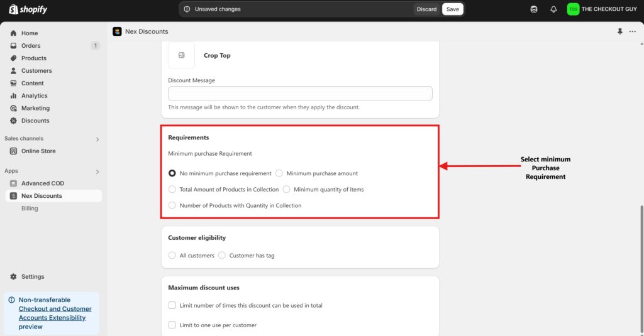Open Checkout and Customer Accounts Extensibility link
644x336 pixels.
[x=55, y=313]
